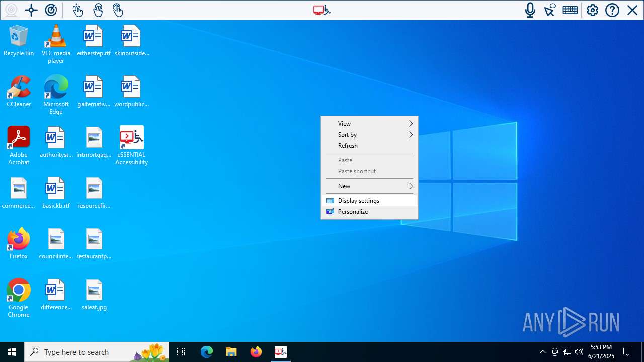Select the Microsoft Edge desktop shortcut
This screenshot has width=644, height=362.
[x=56, y=95]
